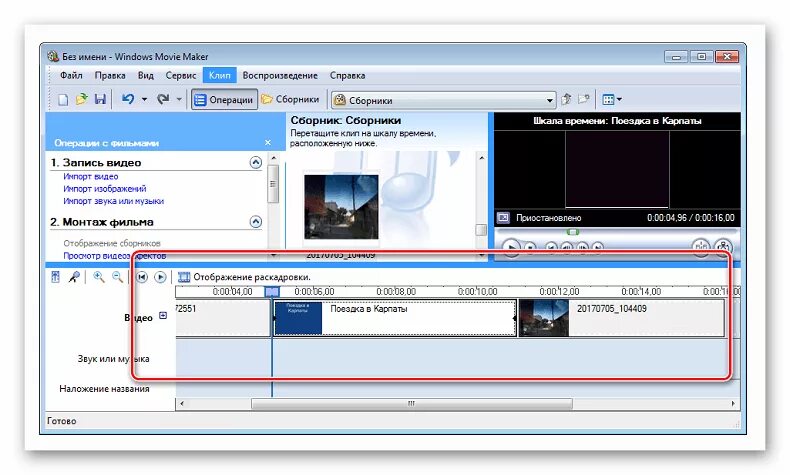Click the Отображение сборников link
Image resolution: width=790 pixels, height=475 pixels.
click(112, 243)
